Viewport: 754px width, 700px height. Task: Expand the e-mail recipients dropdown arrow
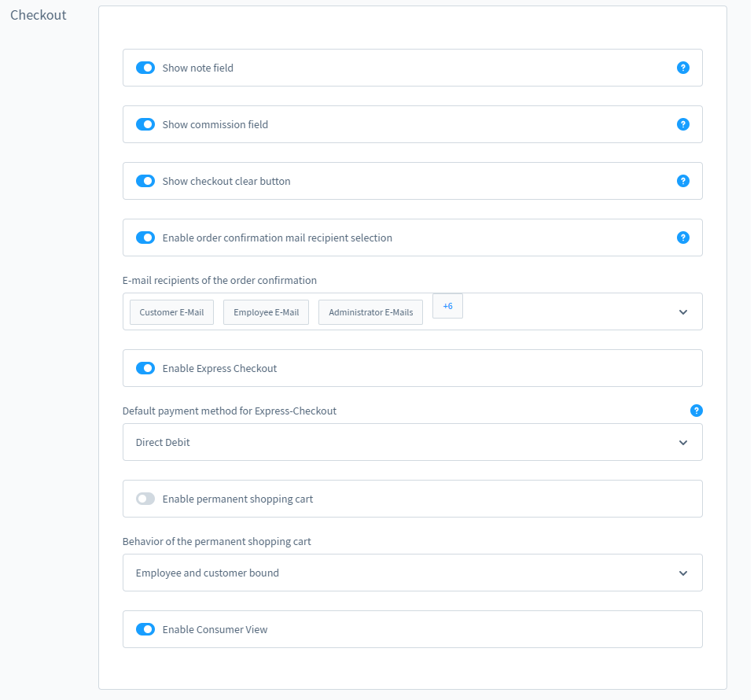[682, 312]
